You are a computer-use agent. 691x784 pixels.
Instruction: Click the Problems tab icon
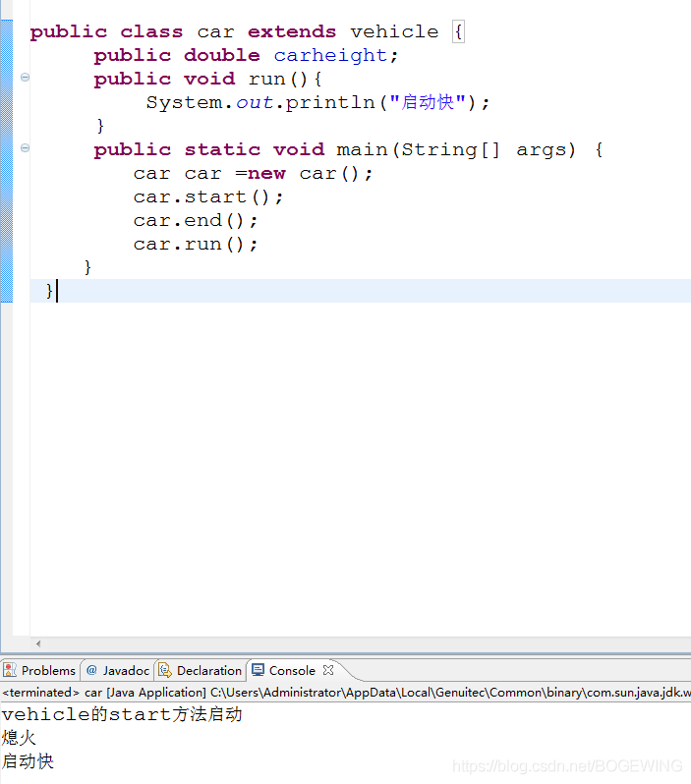click(x=10, y=670)
